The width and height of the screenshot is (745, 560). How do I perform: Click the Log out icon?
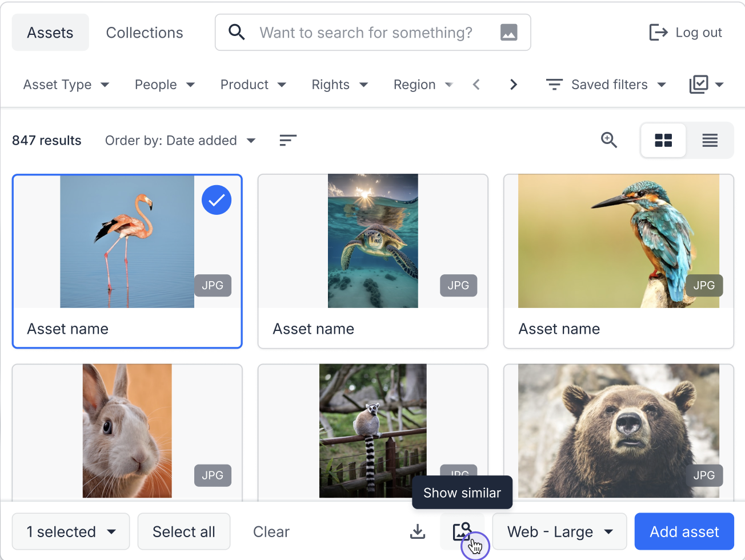(x=658, y=33)
